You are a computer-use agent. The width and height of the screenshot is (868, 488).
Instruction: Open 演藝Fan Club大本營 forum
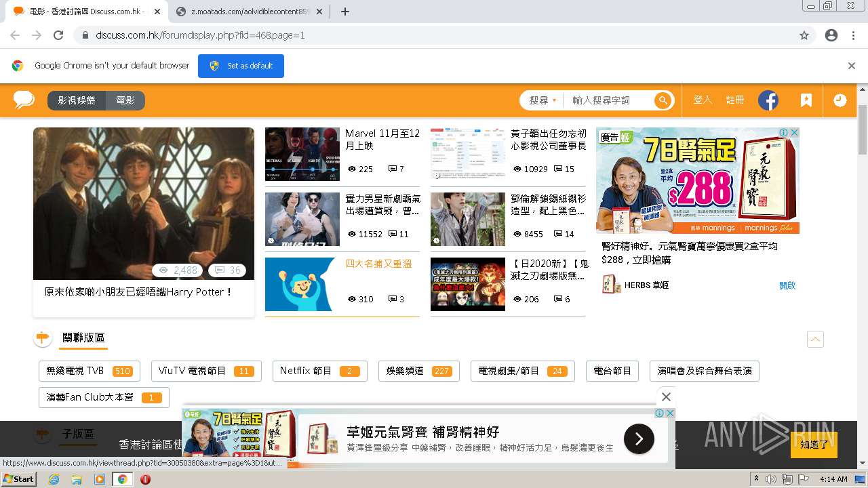[x=104, y=397]
